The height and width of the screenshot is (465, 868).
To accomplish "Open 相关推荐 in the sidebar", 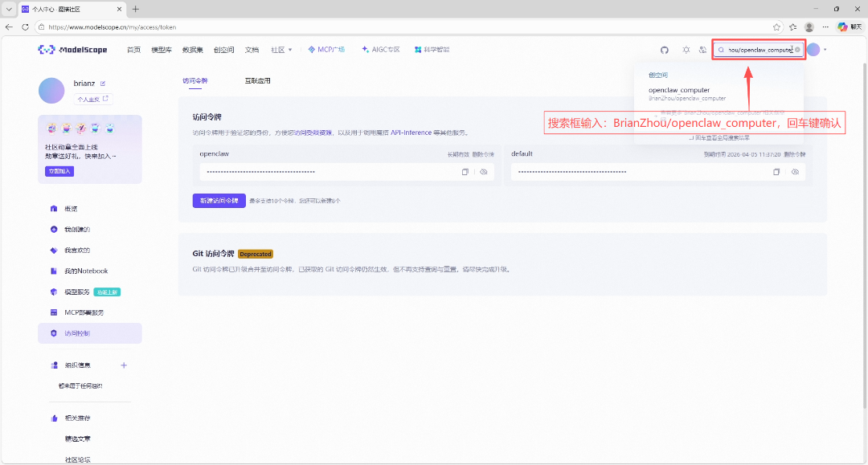I will 77,418.
